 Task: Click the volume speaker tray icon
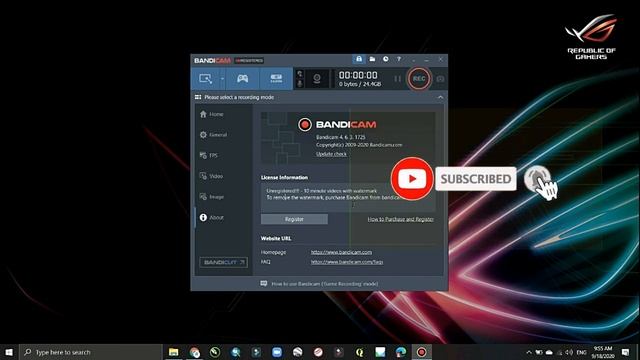point(569,352)
